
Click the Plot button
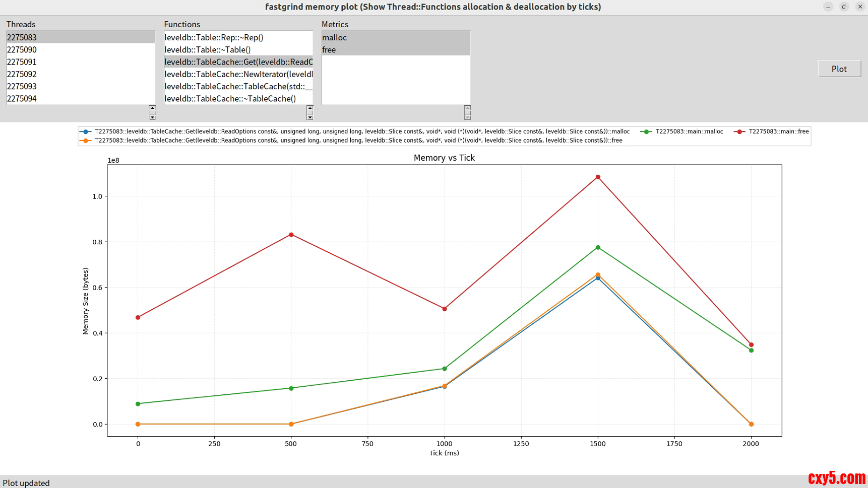[839, 69]
